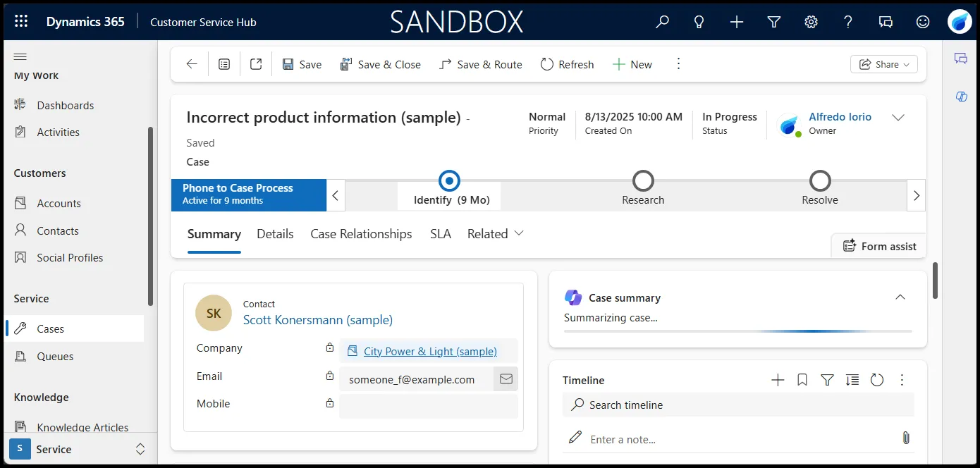The height and width of the screenshot is (468, 980).
Task: Expand the header details chevron
Action: click(x=898, y=118)
